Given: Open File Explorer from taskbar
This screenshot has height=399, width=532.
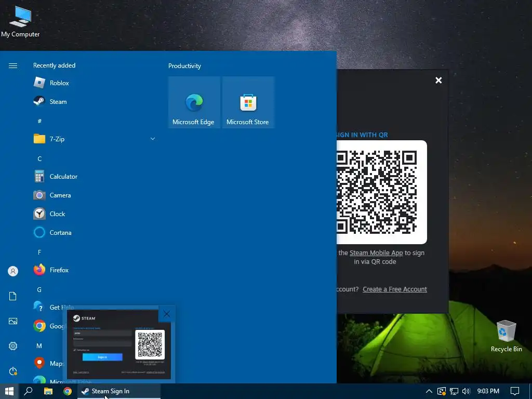Looking at the screenshot, I should pyautogui.click(x=48, y=391).
